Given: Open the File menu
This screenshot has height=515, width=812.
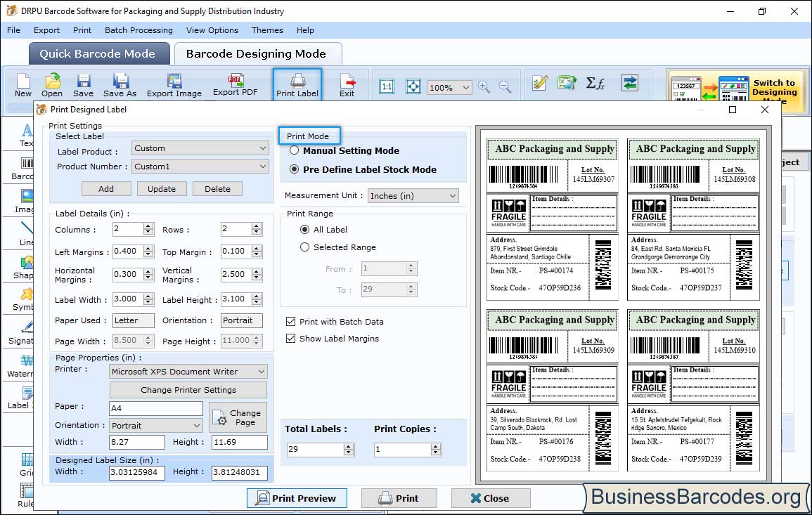Looking at the screenshot, I should click(x=13, y=30).
